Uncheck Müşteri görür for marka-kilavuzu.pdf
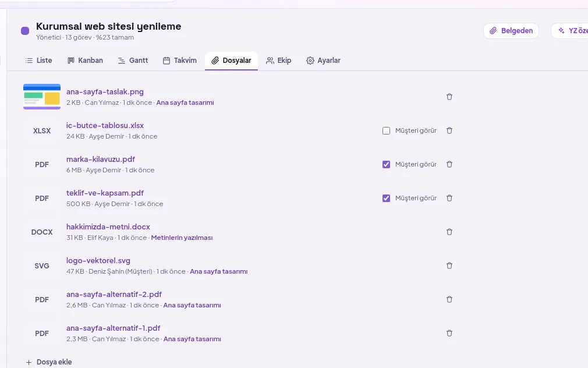The image size is (588, 368). 386,164
